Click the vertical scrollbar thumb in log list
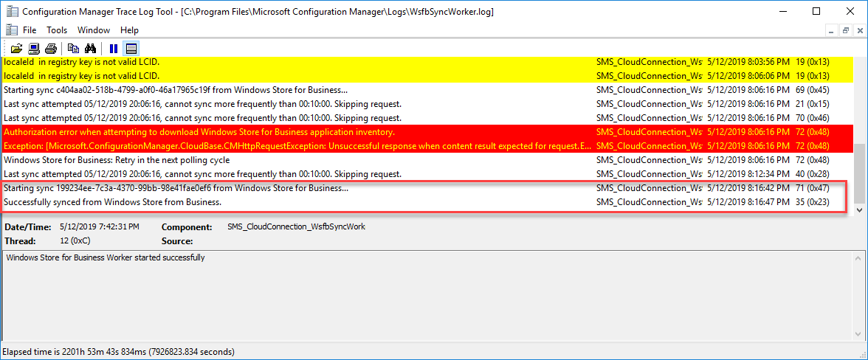The height and width of the screenshot is (360, 868). pyautogui.click(x=859, y=173)
